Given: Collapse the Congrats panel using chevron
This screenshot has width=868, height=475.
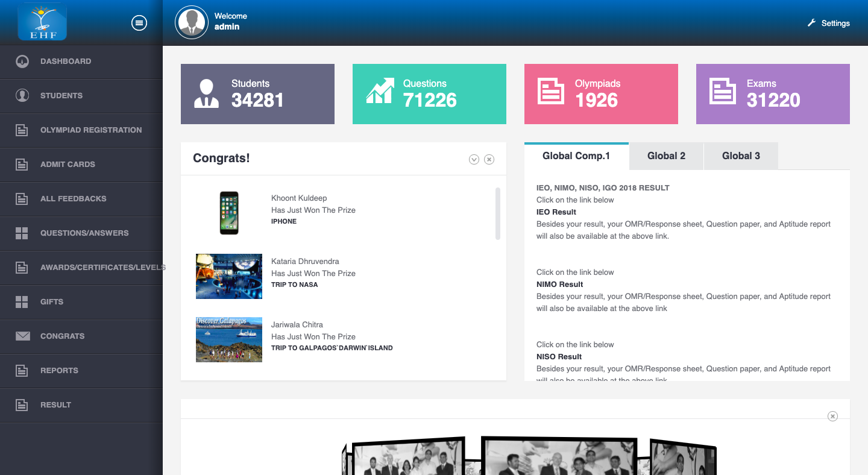Looking at the screenshot, I should (474, 159).
